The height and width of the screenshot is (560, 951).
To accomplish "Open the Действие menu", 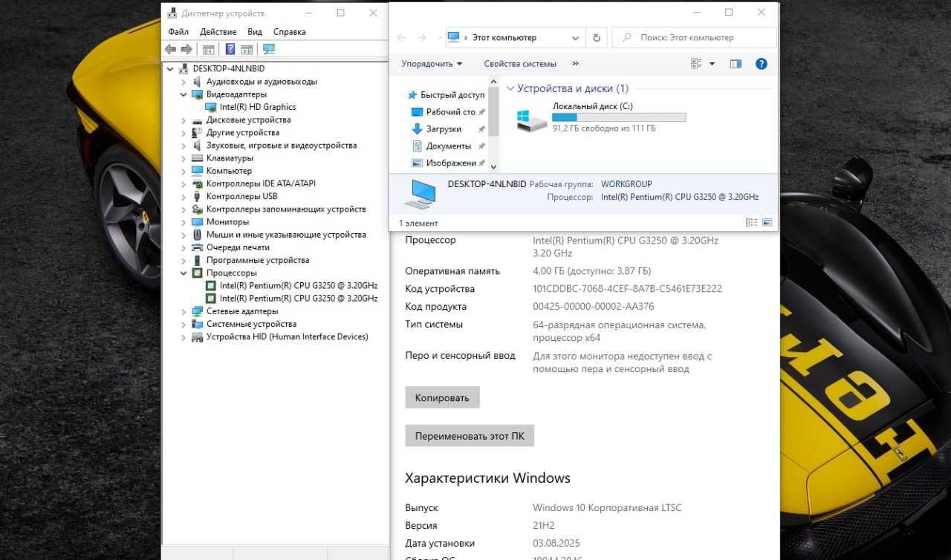I will (x=218, y=32).
